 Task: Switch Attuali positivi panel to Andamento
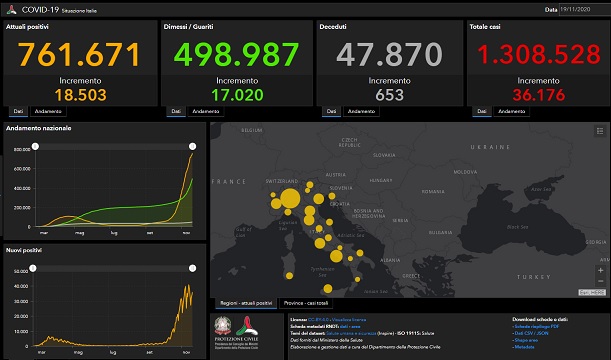click(48, 111)
